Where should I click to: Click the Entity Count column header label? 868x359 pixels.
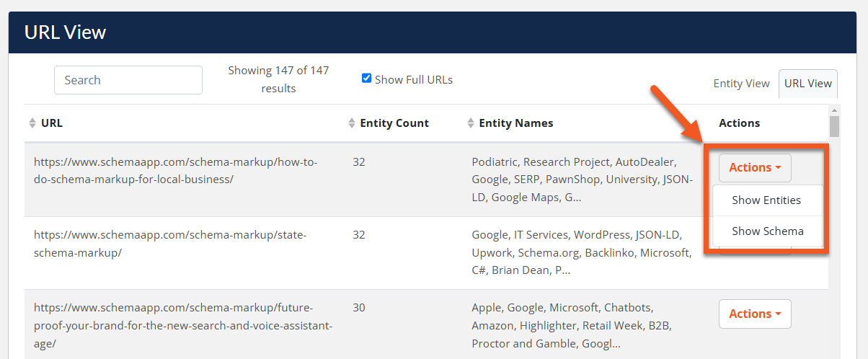click(x=394, y=123)
